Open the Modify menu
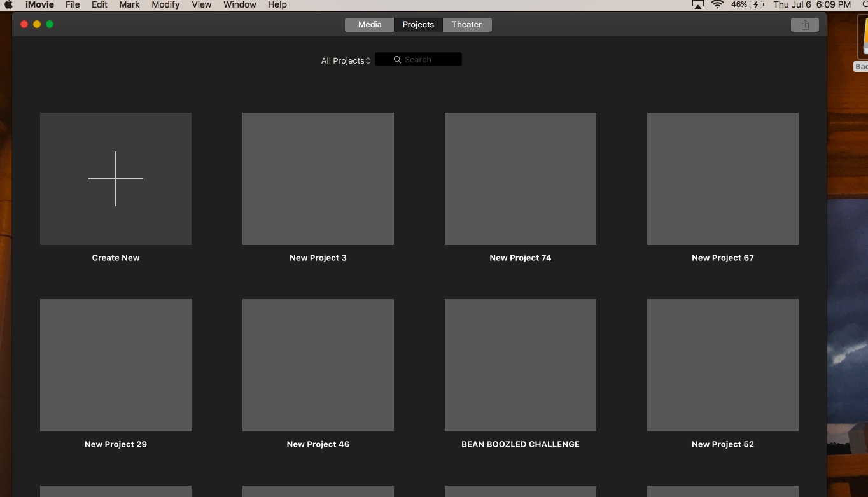 [x=165, y=4]
